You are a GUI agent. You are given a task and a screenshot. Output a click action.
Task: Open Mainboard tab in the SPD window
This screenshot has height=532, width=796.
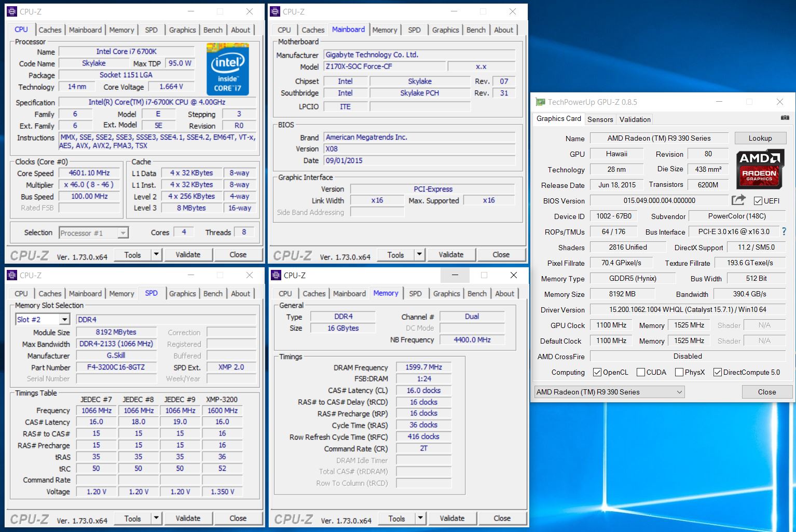[x=85, y=293]
